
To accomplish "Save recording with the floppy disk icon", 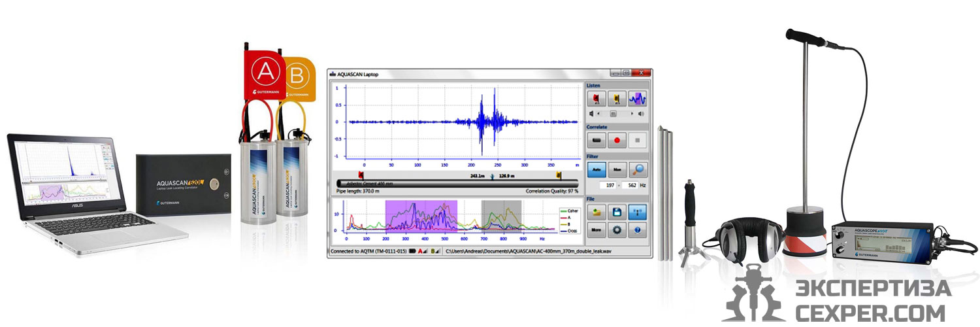I will click(x=617, y=212).
